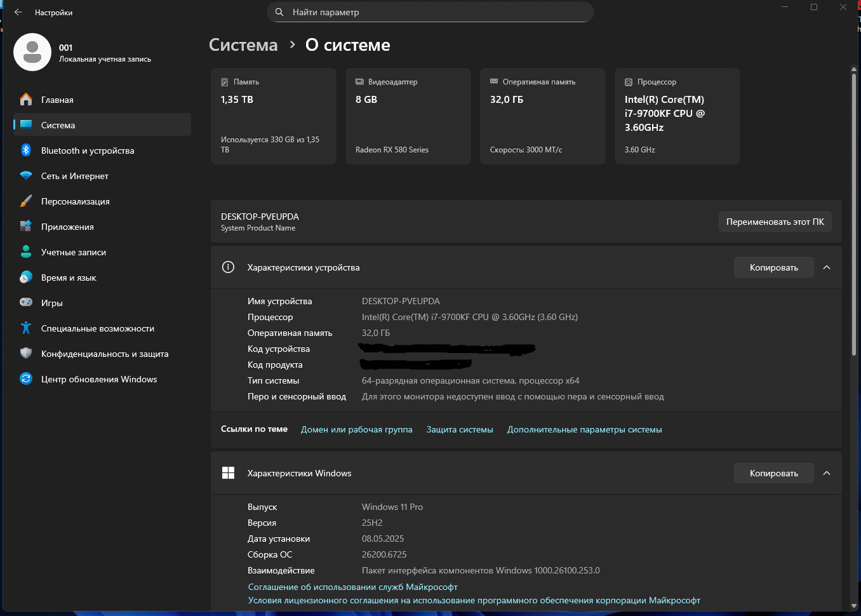Click the shield icon Конфиденциальность и защита
Image resolution: width=861 pixels, height=616 pixels.
tap(26, 354)
